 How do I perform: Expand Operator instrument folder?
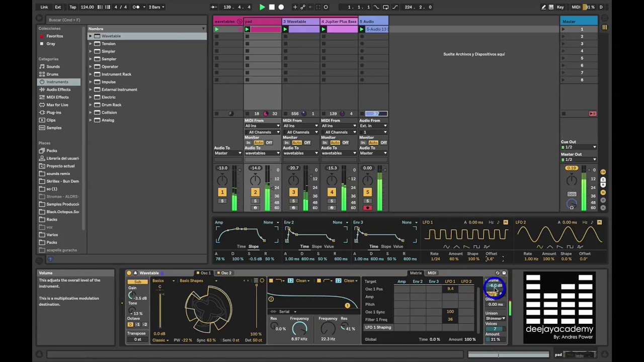coord(91,66)
